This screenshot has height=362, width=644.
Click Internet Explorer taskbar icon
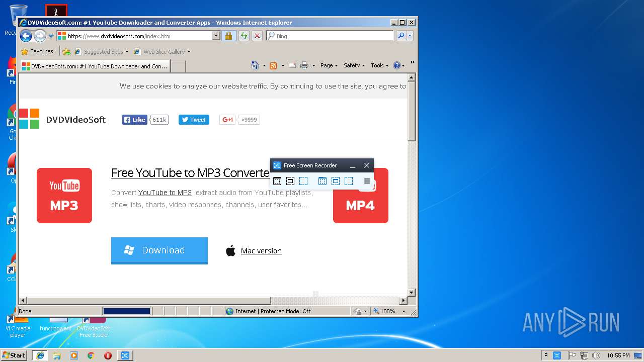tap(40, 355)
